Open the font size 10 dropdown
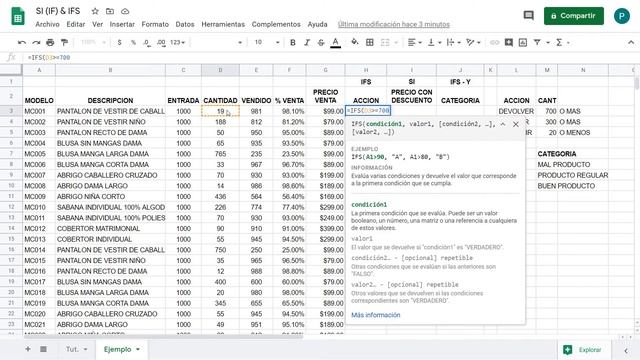 [267, 42]
